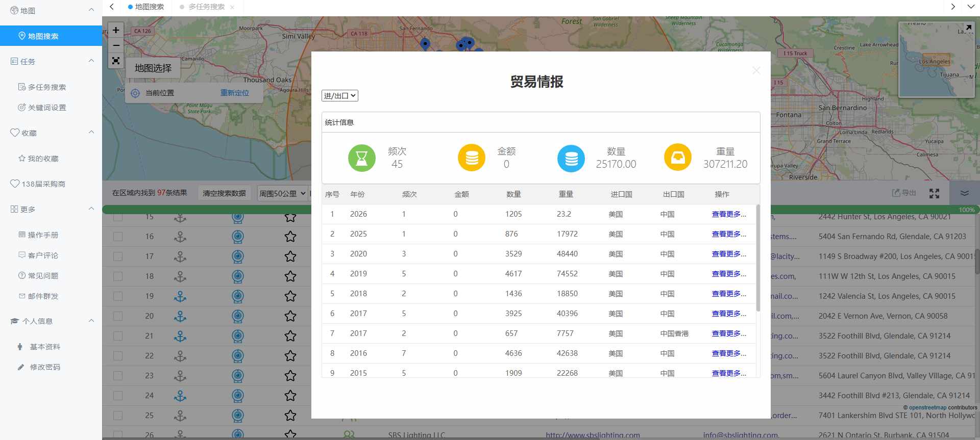Zoom out on the map
Viewport: 980px width, 440px height.
coord(116,45)
